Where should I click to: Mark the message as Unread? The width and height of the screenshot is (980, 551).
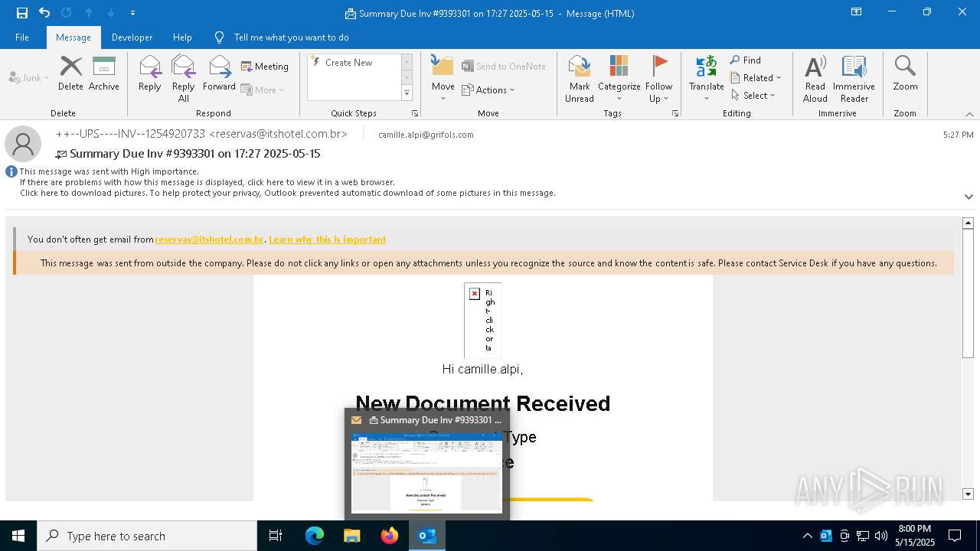coord(580,79)
